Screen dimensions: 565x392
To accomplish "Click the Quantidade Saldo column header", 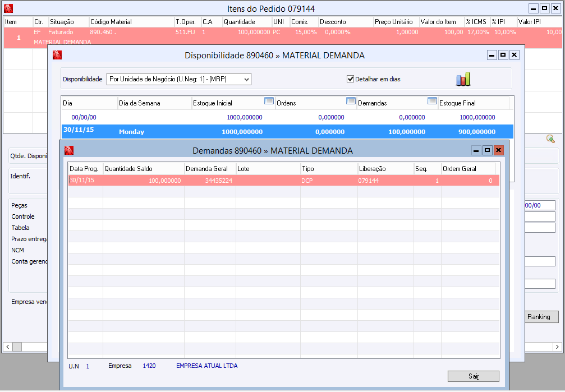I will coord(144,169).
